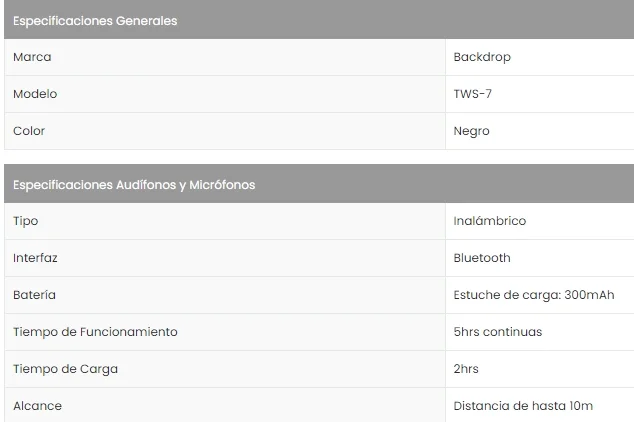The width and height of the screenshot is (634, 422).
Task: Click the Tiempo de Carga label
Action: pyautogui.click(x=65, y=369)
